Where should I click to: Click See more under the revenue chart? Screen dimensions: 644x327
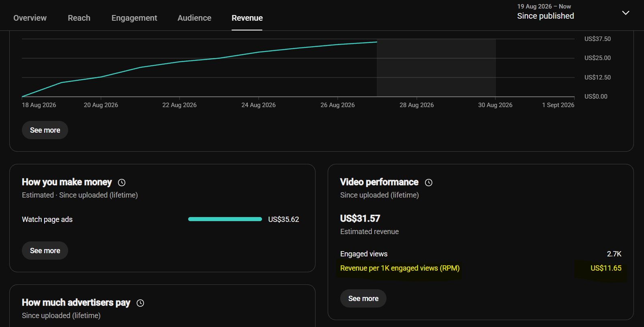click(45, 130)
